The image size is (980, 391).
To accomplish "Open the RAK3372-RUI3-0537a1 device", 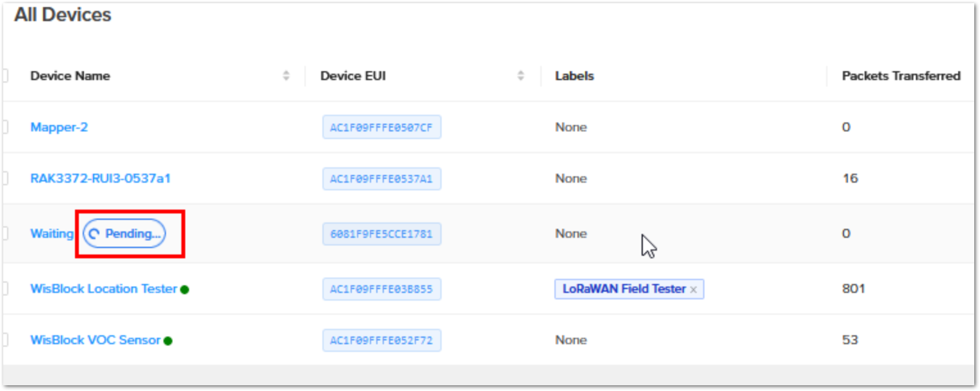I will click(101, 178).
